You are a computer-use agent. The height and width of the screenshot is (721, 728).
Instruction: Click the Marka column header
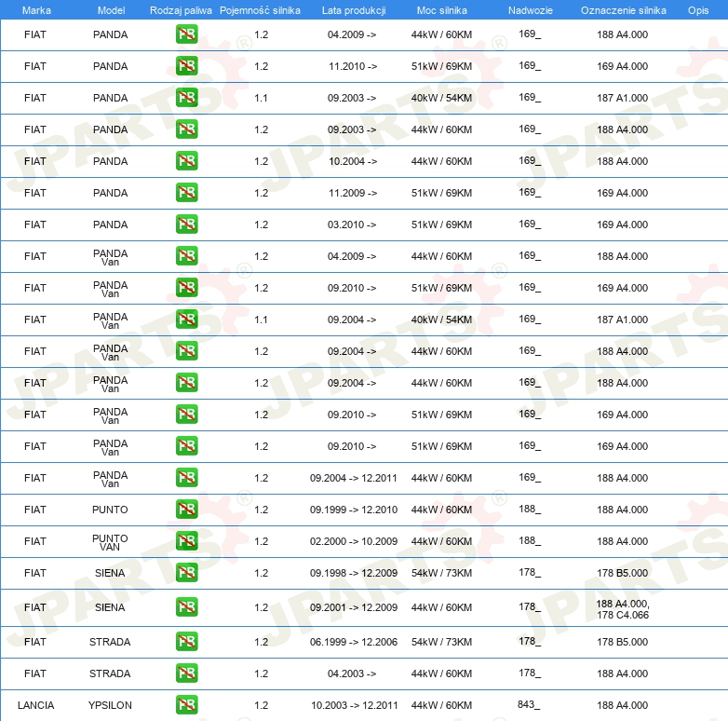coord(36,10)
